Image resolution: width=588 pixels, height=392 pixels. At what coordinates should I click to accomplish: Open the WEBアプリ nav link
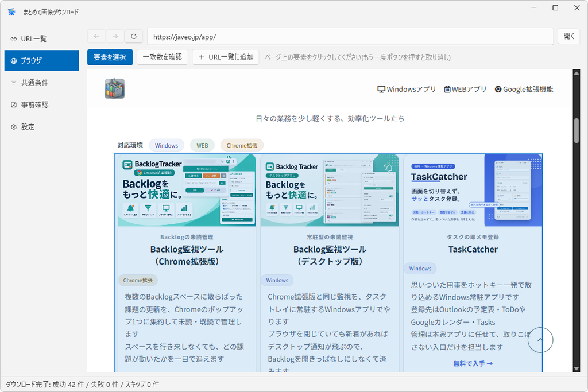pos(465,89)
